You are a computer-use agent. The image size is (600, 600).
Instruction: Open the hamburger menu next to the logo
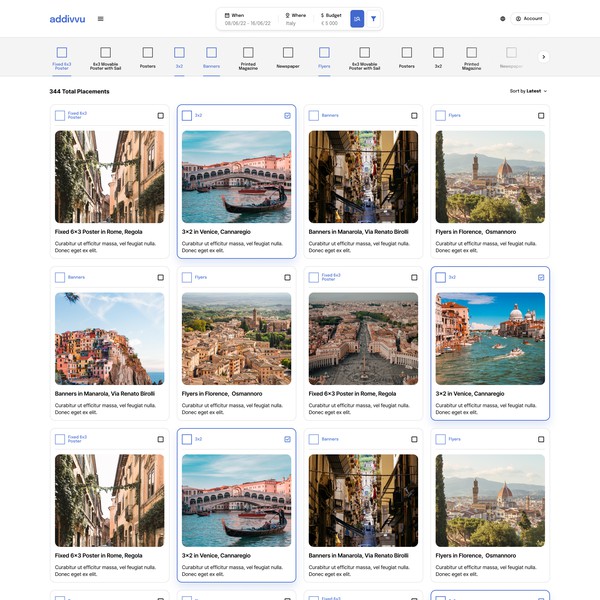(100, 19)
